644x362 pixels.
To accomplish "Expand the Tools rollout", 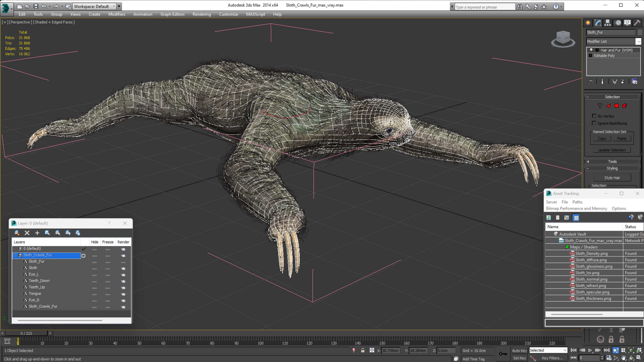I will point(612,161).
